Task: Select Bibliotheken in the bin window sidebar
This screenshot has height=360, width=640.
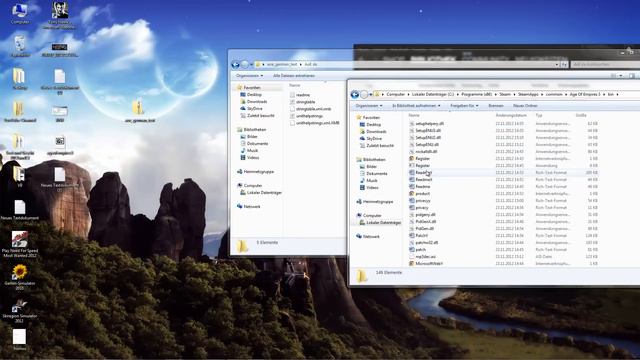Action: (x=374, y=160)
